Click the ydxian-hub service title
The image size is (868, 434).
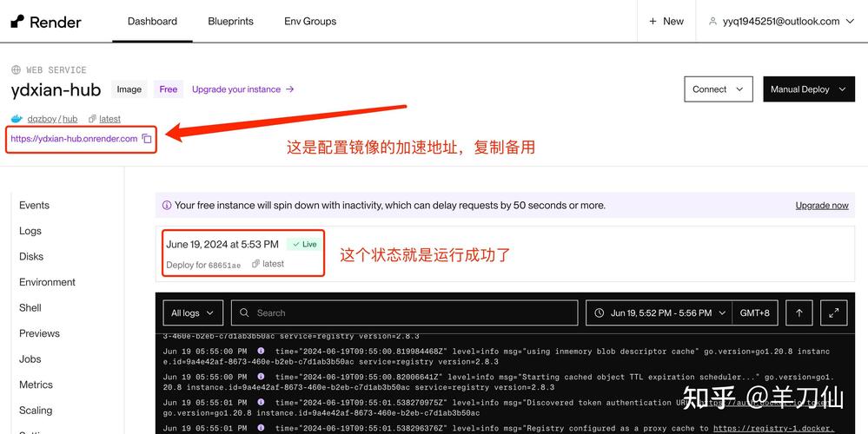point(56,89)
